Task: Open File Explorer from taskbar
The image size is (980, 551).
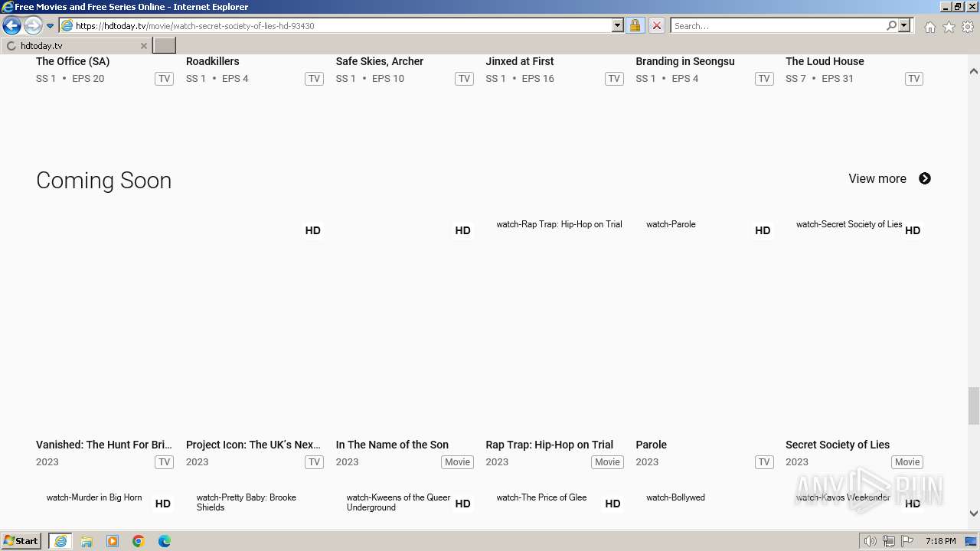Action: (87, 541)
